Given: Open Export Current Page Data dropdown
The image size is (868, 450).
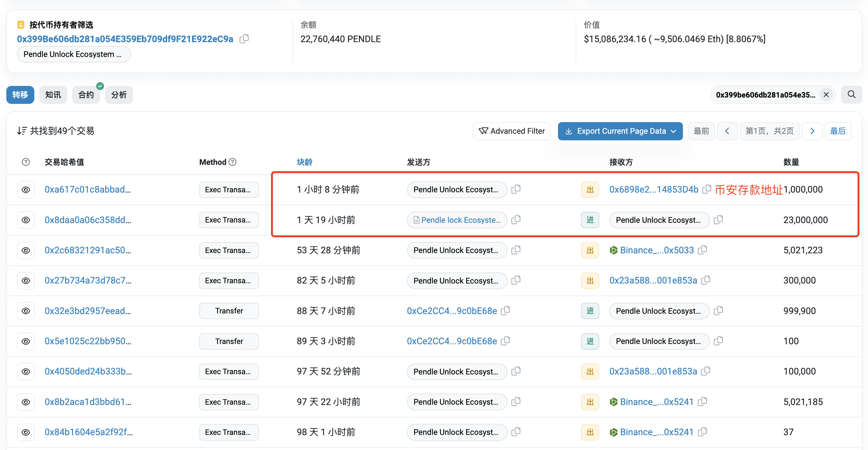Looking at the screenshot, I should (x=620, y=131).
